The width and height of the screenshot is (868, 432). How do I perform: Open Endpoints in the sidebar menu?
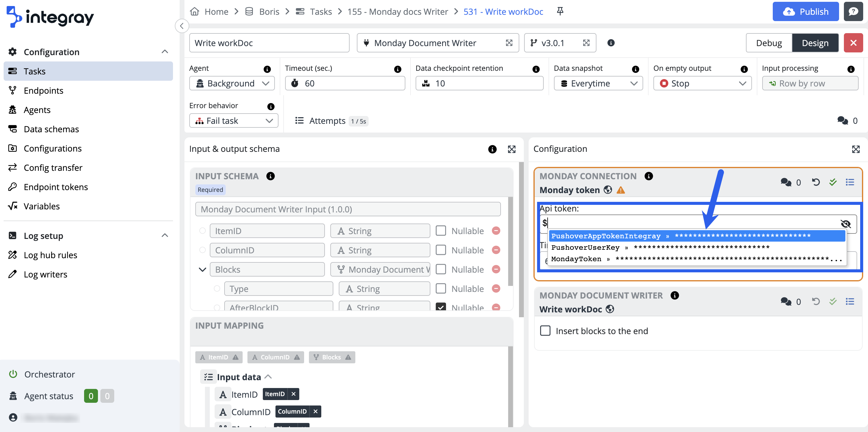click(43, 91)
